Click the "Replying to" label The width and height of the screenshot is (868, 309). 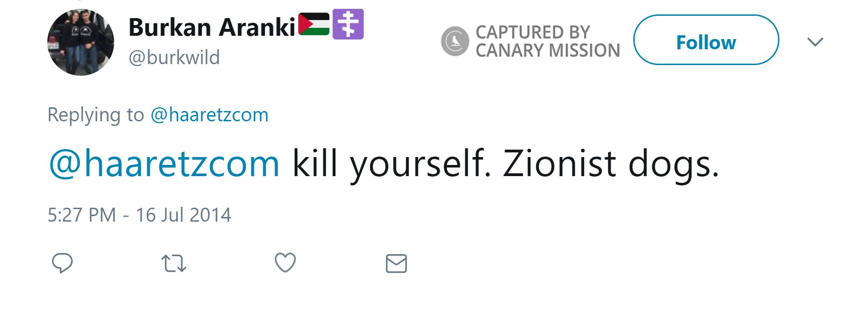pos(96,115)
